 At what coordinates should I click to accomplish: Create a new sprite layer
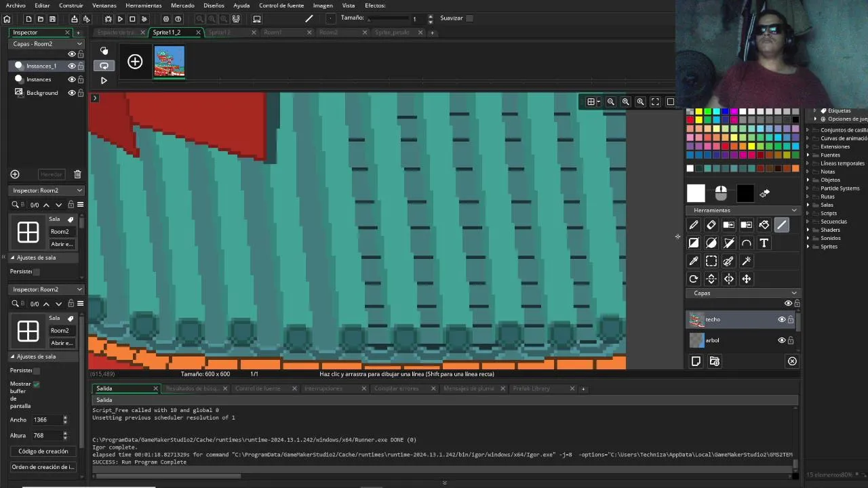696,361
